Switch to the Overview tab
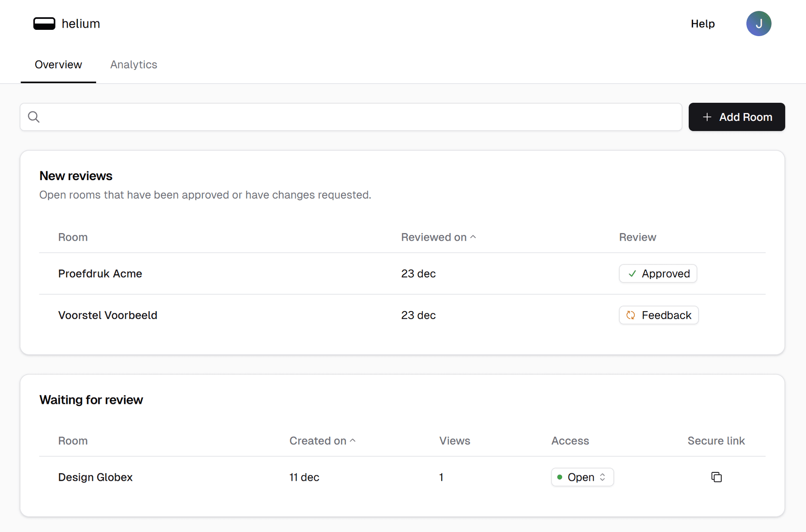Image resolution: width=806 pixels, height=532 pixels. click(58, 64)
